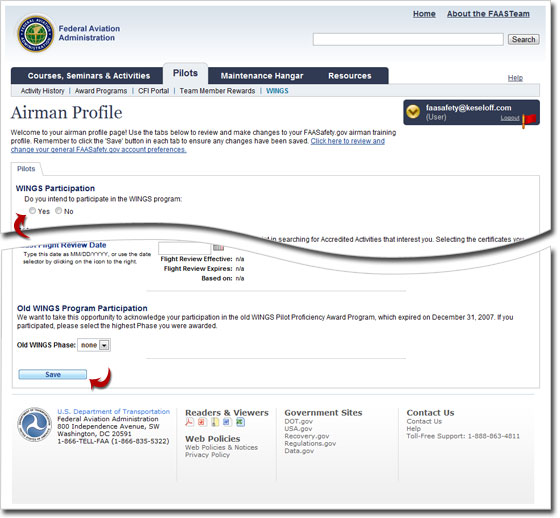The image size is (560, 518).
Task: Open CFI Portal submenu item
Action: (154, 91)
